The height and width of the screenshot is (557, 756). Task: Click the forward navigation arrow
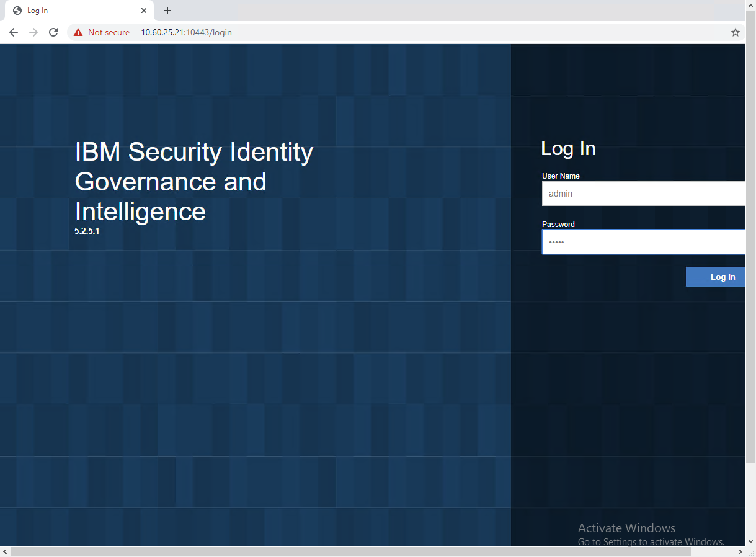click(33, 32)
